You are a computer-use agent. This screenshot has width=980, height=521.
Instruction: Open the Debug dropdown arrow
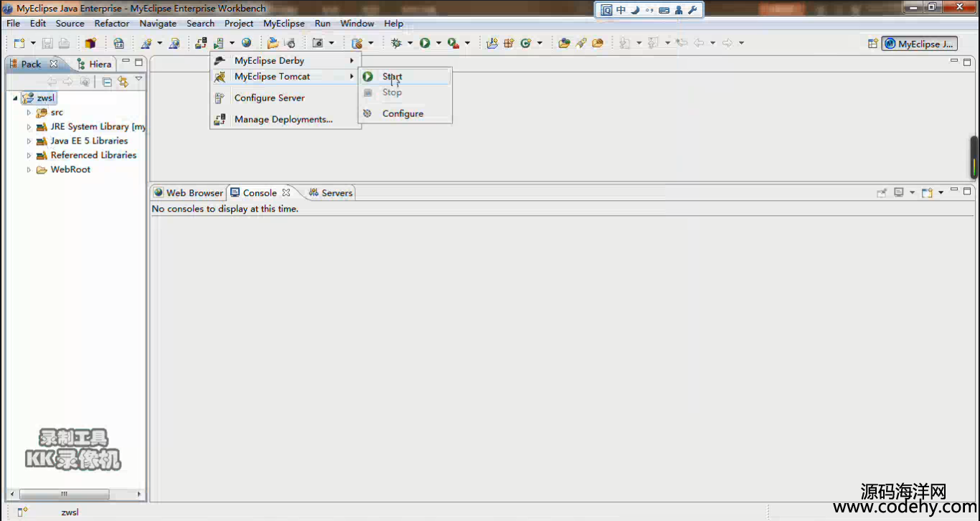tap(410, 43)
